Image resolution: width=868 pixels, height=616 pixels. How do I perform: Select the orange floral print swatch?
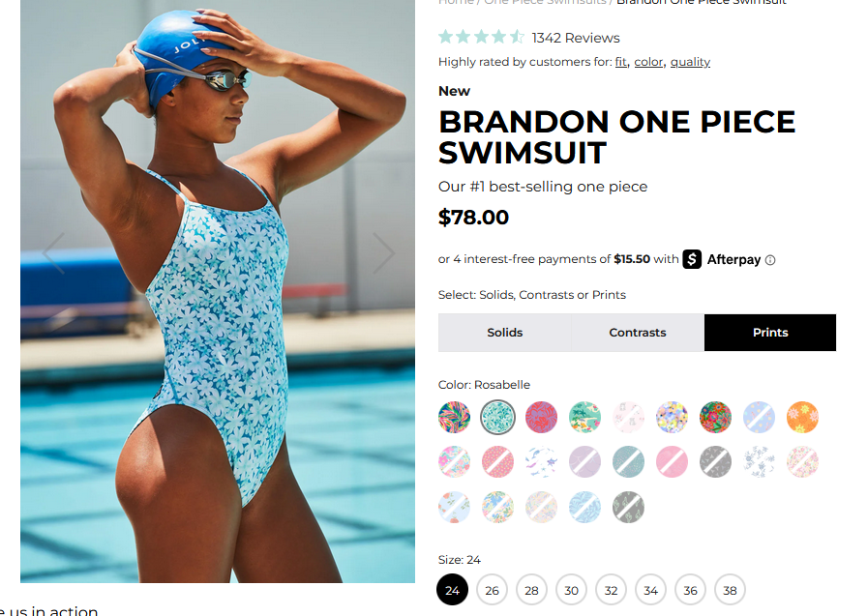pyautogui.click(x=802, y=417)
